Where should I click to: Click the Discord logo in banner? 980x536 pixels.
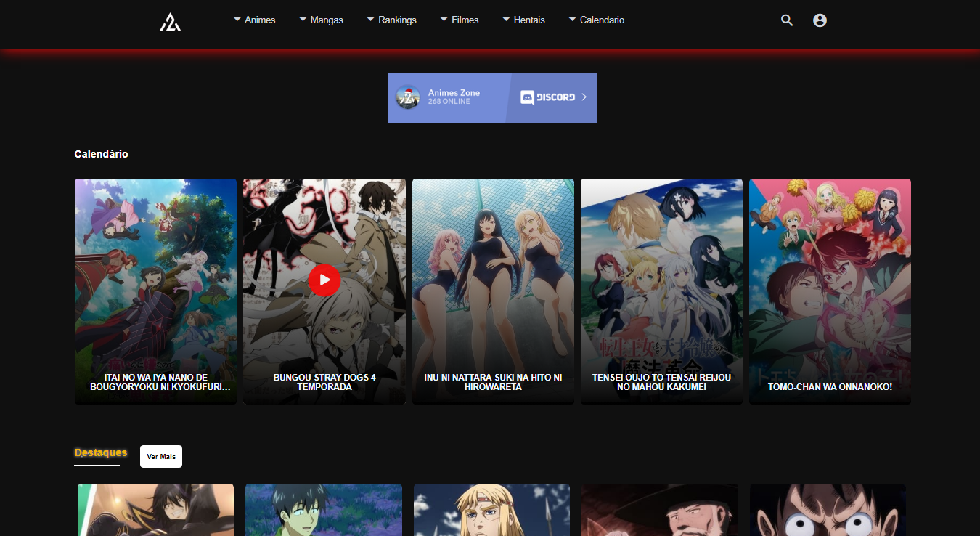[548, 97]
